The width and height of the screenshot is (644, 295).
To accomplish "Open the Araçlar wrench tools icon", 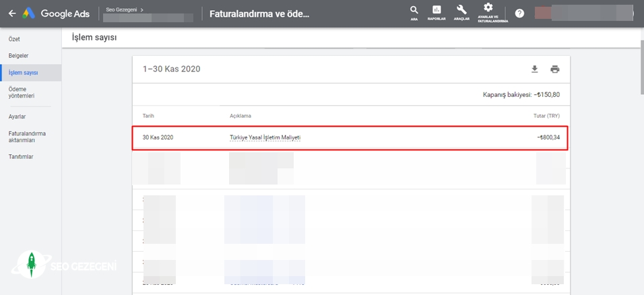I will pos(461,13).
